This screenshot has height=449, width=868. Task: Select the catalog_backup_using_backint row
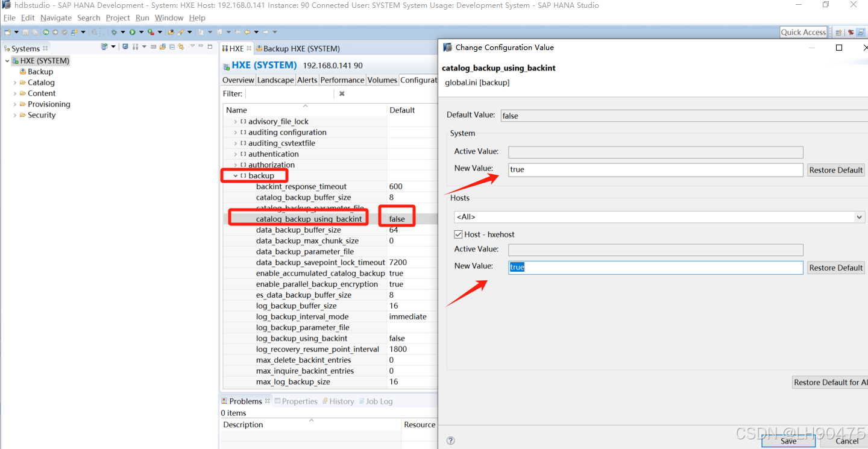point(330,219)
